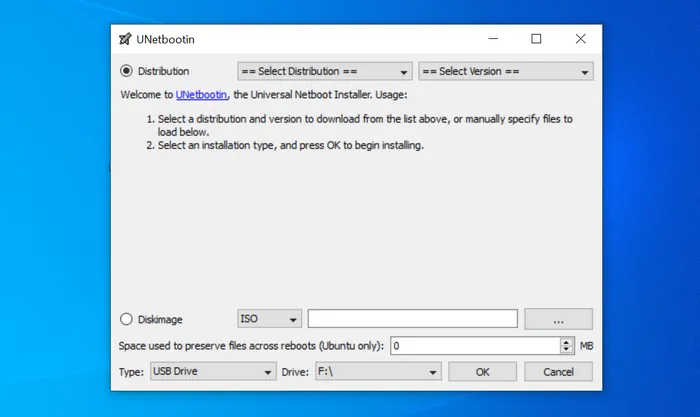Click the "Type:" label
The width and height of the screenshot is (700, 417).
point(131,372)
